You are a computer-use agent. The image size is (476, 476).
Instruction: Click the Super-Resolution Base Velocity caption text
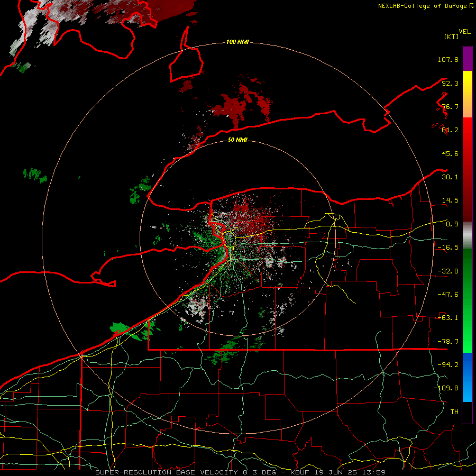[240, 472]
